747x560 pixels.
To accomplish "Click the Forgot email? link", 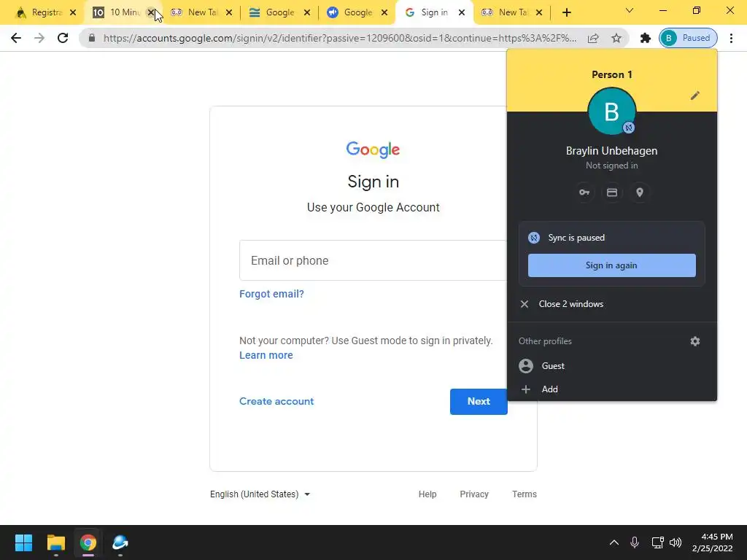I will point(271,294).
